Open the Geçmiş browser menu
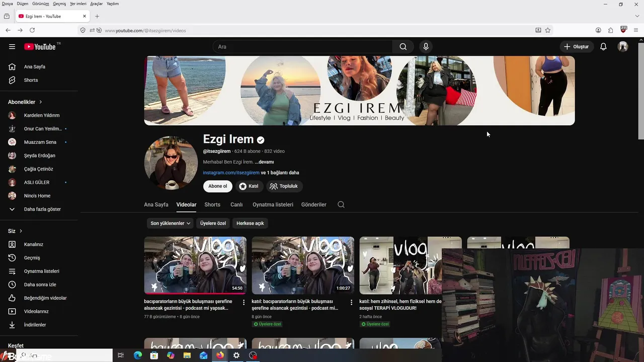Screen dimensions: 644x362 tap(59, 4)
